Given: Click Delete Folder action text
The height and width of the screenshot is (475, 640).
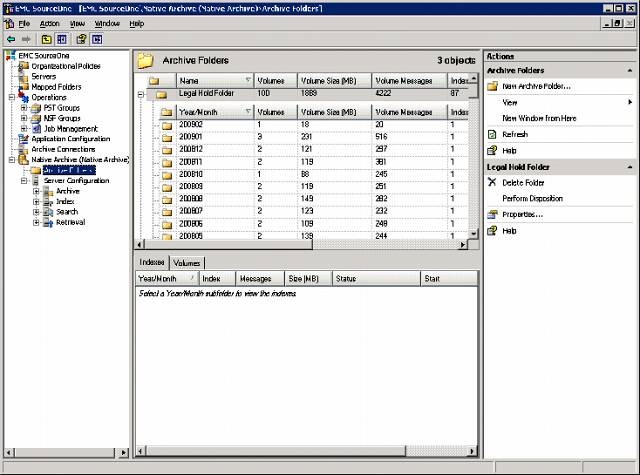Looking at the screenshot, I should [x=523, y=182].
